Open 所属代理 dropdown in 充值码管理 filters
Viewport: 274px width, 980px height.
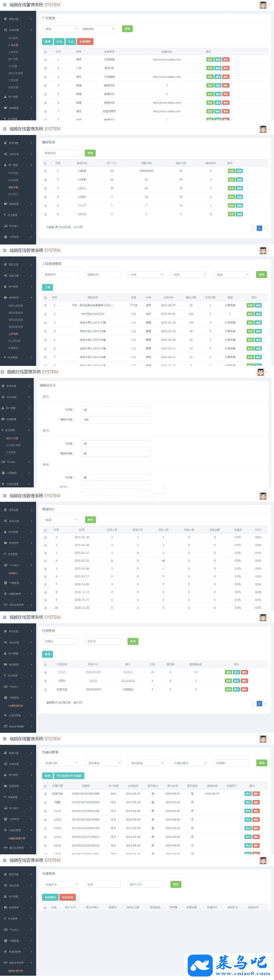tap(60, 763)
